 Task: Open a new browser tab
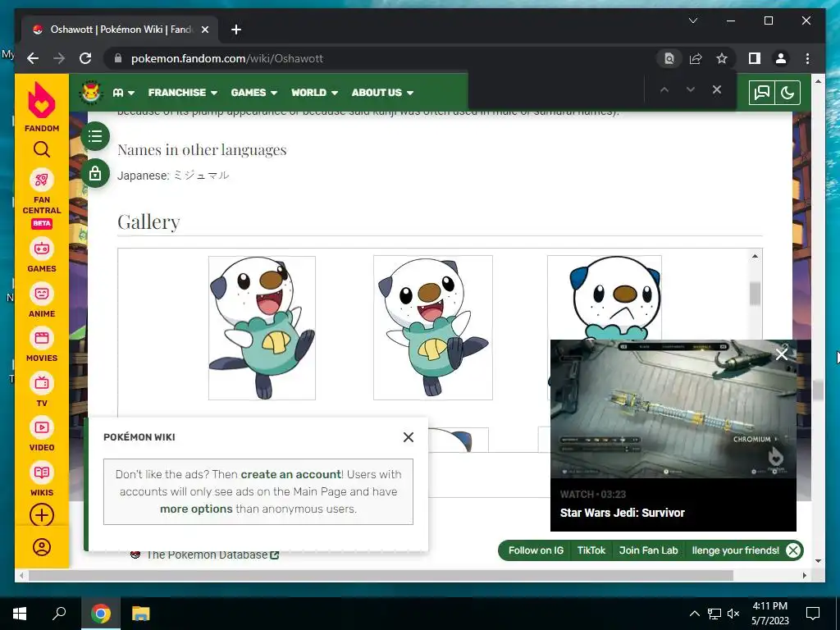click(236, 30)
